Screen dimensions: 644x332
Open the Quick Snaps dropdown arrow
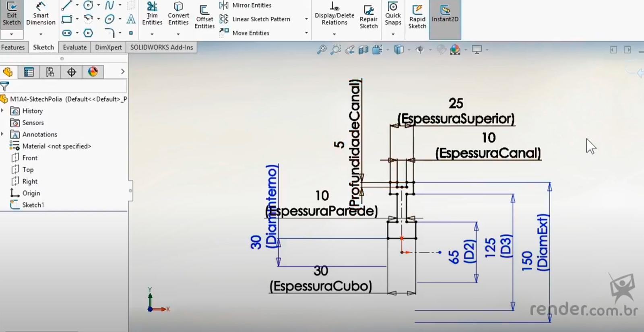[393, 34]
